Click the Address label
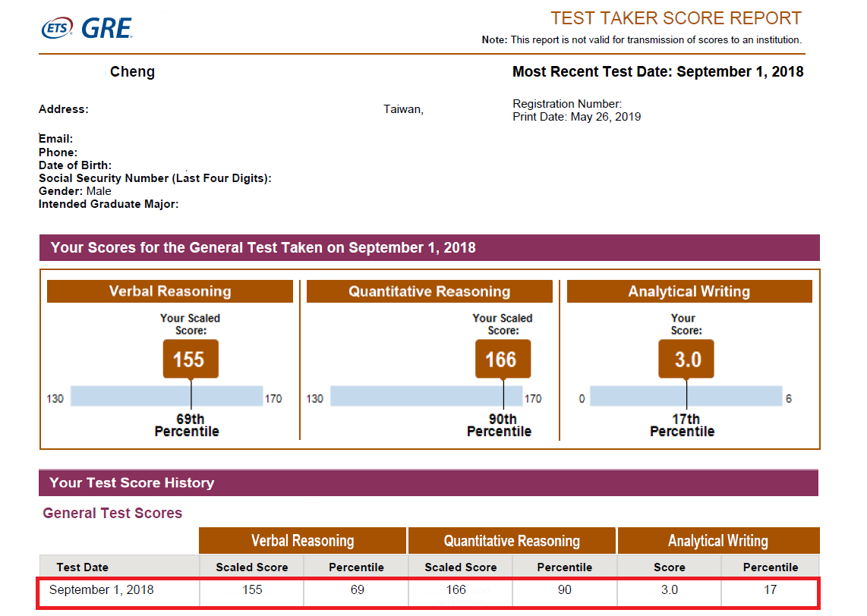The image size is (867, 616). [64, 109]
